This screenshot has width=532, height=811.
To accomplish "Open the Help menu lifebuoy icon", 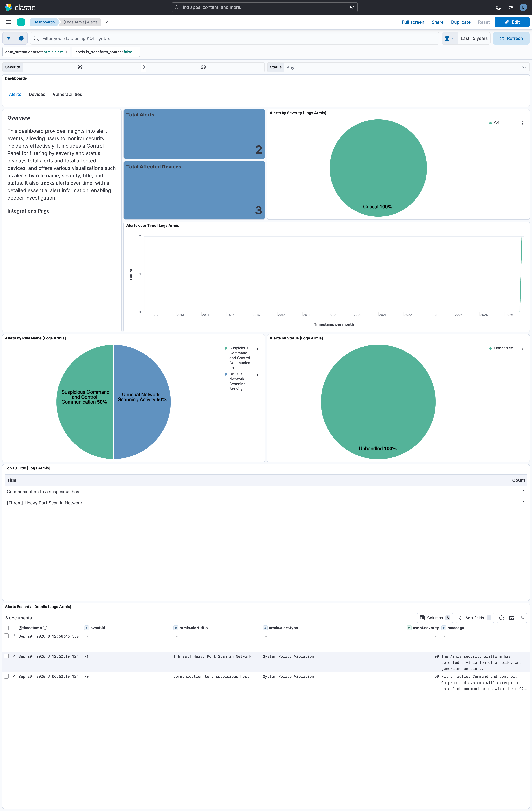I will coord(498,7).
